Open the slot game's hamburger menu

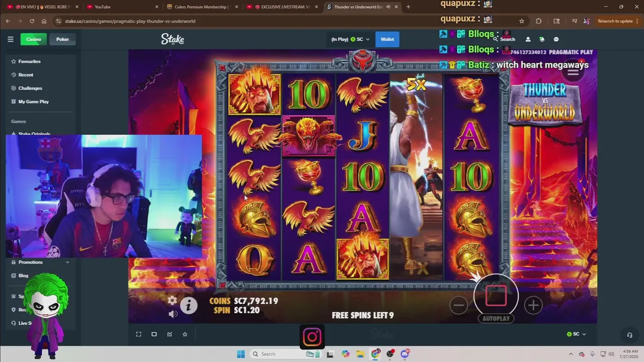(573, 72)
